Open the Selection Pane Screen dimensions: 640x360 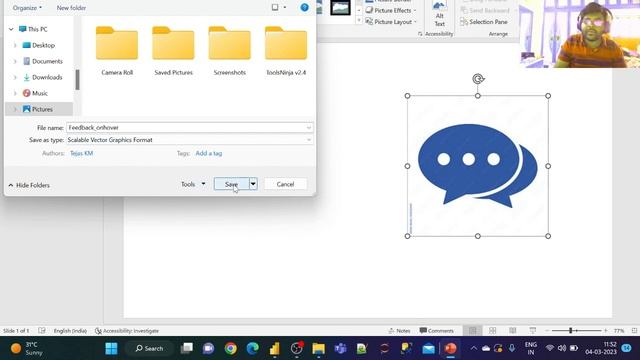(x=484, y=22)
